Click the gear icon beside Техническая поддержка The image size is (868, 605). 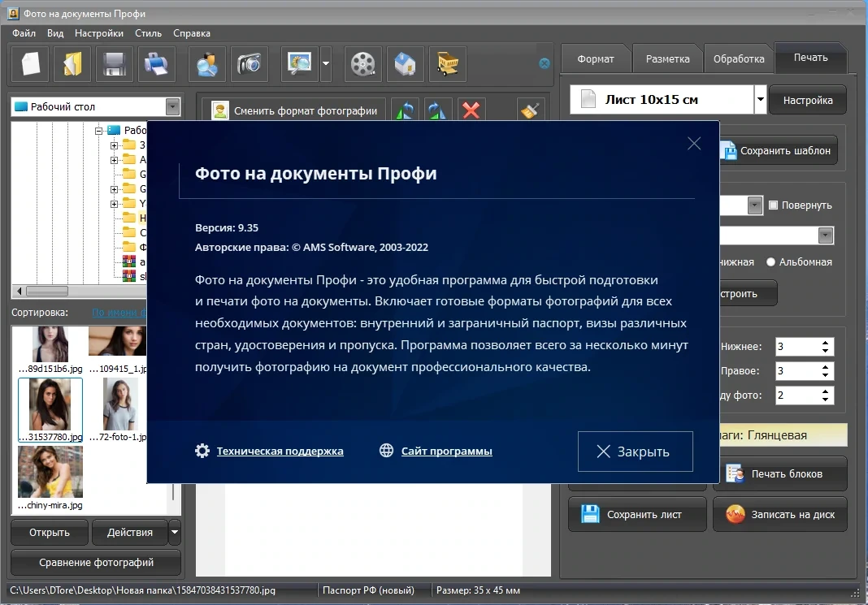click(202, 451)
